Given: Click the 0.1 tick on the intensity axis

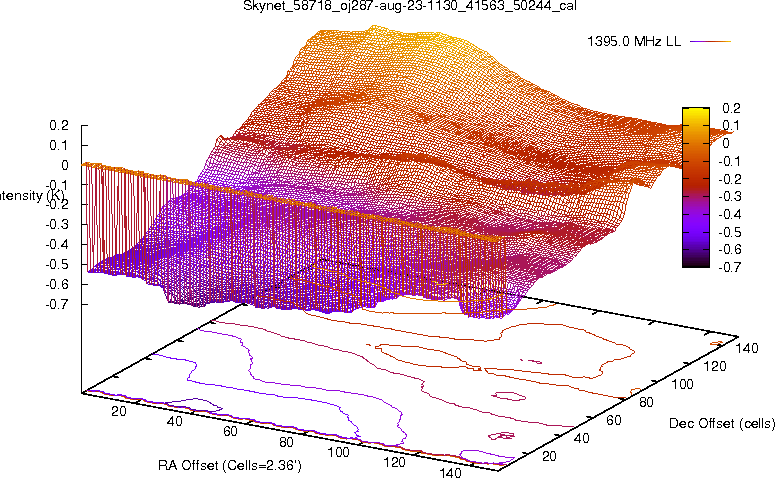Looking at the screenshot, I should coord(59,145).
